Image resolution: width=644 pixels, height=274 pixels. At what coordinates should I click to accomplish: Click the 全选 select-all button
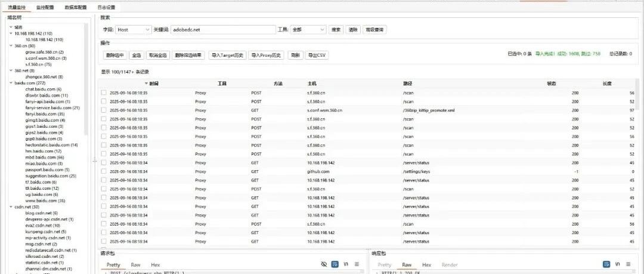coord(137,55)
